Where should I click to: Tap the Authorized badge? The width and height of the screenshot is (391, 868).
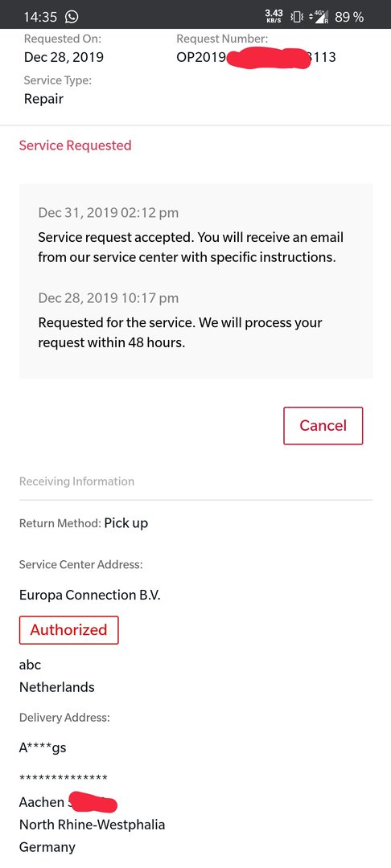point(68,630)
